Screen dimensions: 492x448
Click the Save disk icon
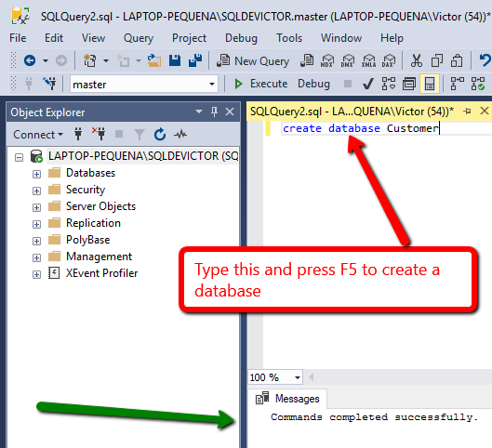pos(175,60)
